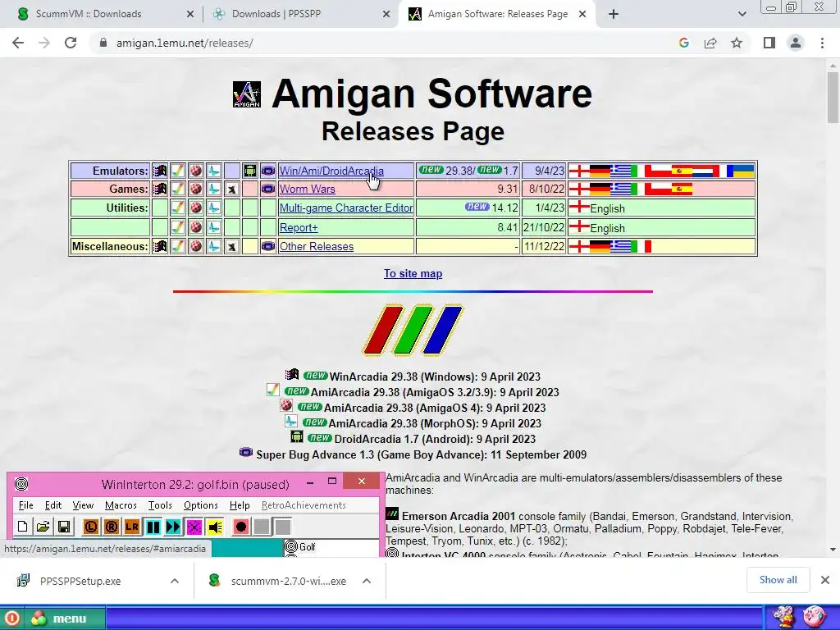Screen dimensions: 840x630
Task: Click Windows icon in Games row
Action: tap(160, 189)
